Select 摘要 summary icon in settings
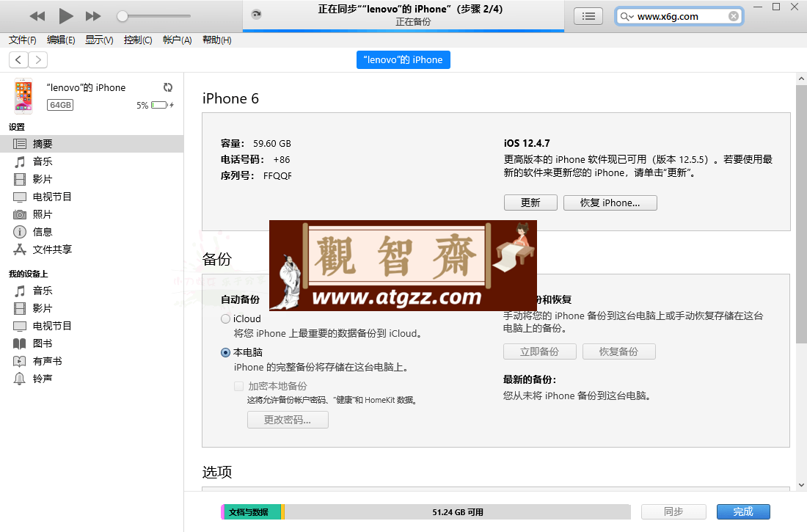This screenshot has width=807, height=532. pyautogui.click(x=20, y=144)
